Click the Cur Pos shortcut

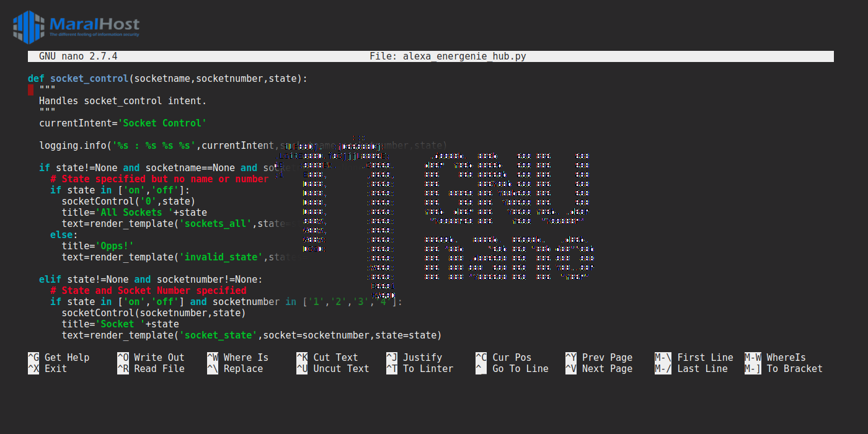503,358
